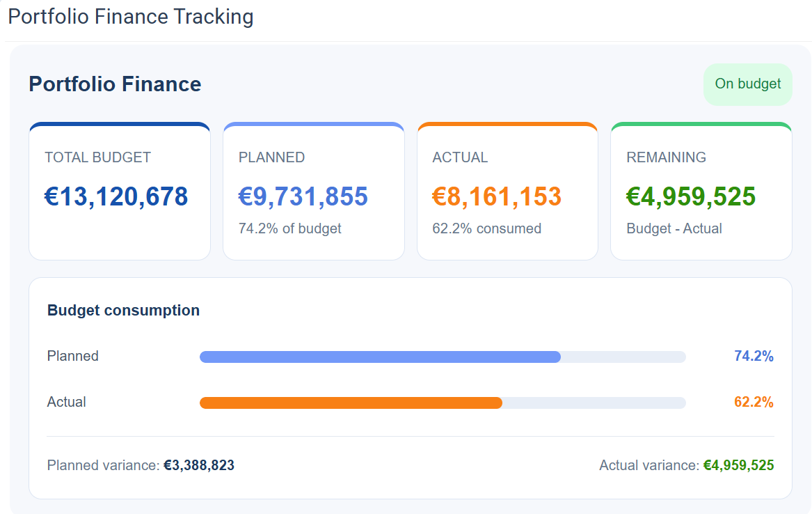Click the 74.2% of budget caption
The image size is (812, 514).
tap(290, 228)
